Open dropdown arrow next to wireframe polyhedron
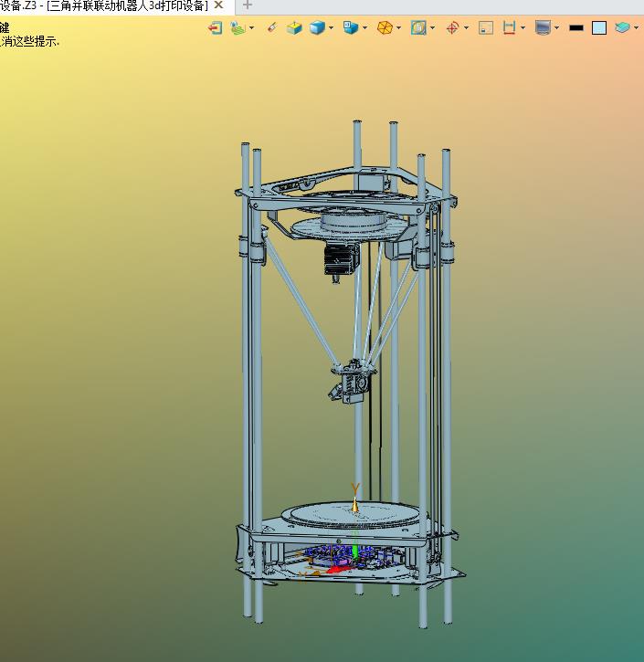644x662 pixels. click(399, 27)
